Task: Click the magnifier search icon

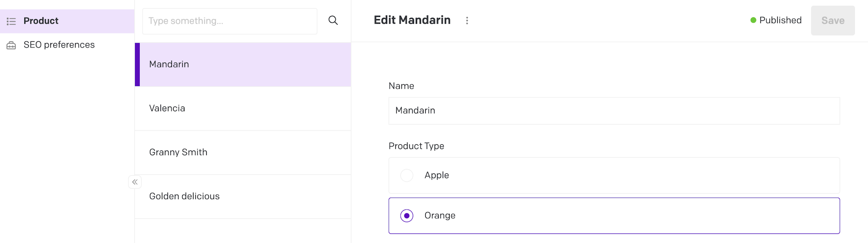Action: (333, 20)
